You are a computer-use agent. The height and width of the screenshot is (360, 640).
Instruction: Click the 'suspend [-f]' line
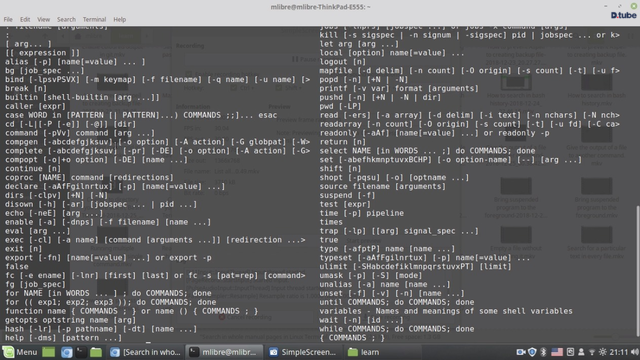[x=347, y=196]
